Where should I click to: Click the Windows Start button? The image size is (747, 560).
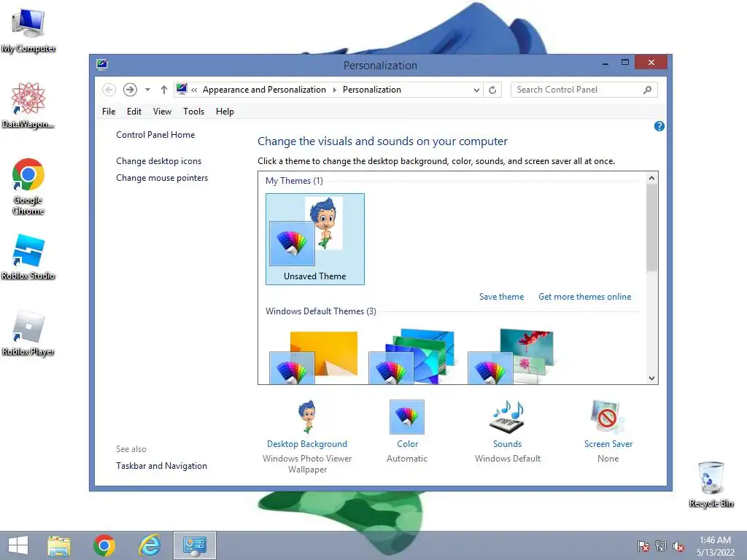coord(18,545)
